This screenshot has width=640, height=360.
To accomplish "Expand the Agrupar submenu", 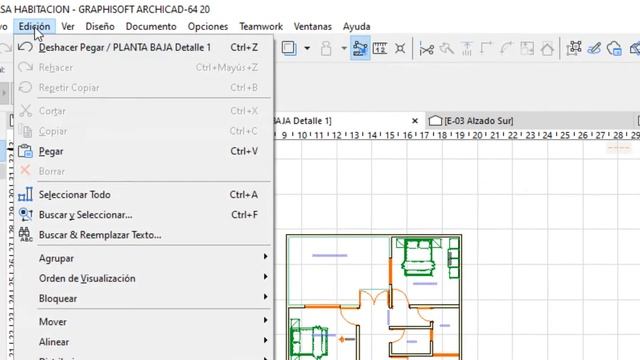I will coord(144,258).
